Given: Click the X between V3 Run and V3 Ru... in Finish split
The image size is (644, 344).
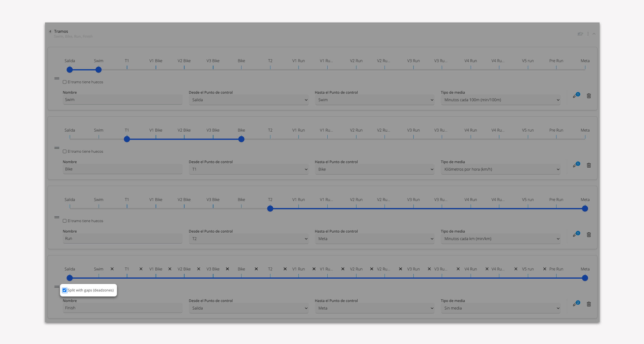Looking at the screenshot, I should pyautogui.click(x=429, y=269).
